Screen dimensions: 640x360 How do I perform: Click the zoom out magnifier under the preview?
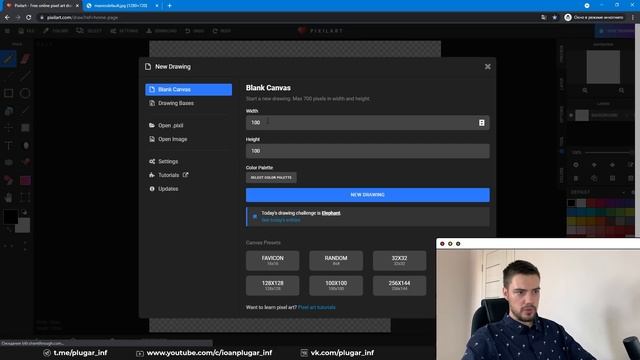click(585, 90)
